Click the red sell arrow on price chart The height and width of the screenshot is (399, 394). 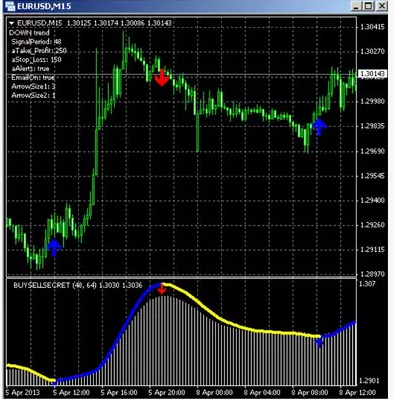pos(162,78)
